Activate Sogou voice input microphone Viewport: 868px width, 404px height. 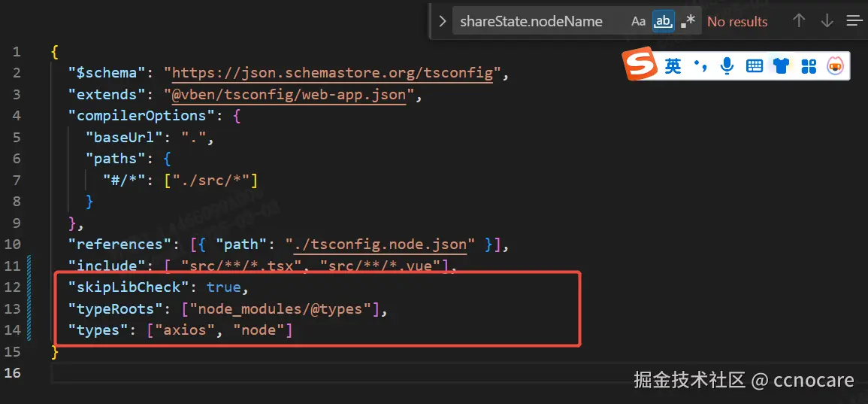point(727,66)
